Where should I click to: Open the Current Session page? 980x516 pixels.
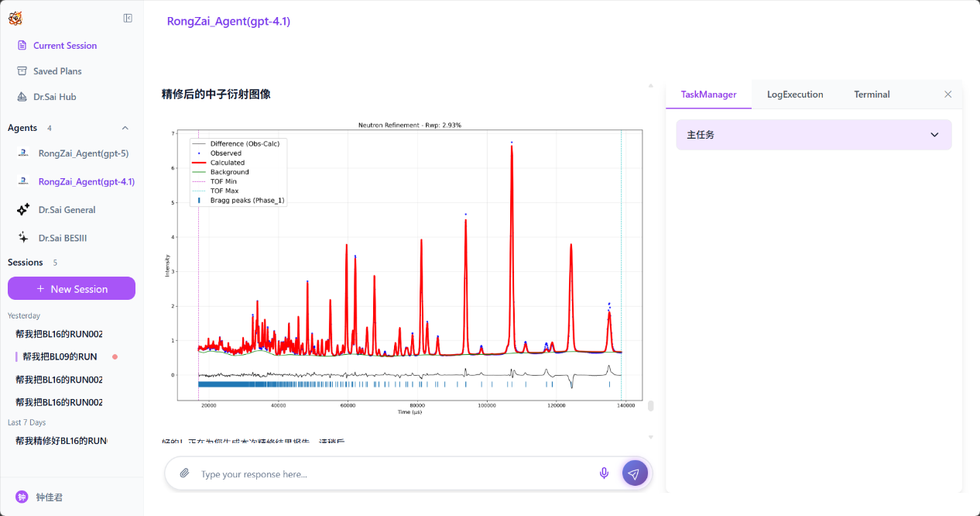click(x=64, y=46)
